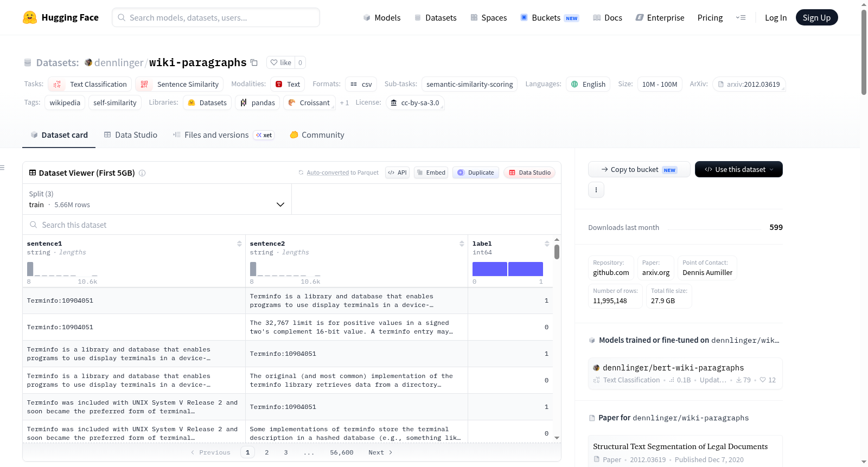Select the label histogram bar for value 1

click(526, 269)
